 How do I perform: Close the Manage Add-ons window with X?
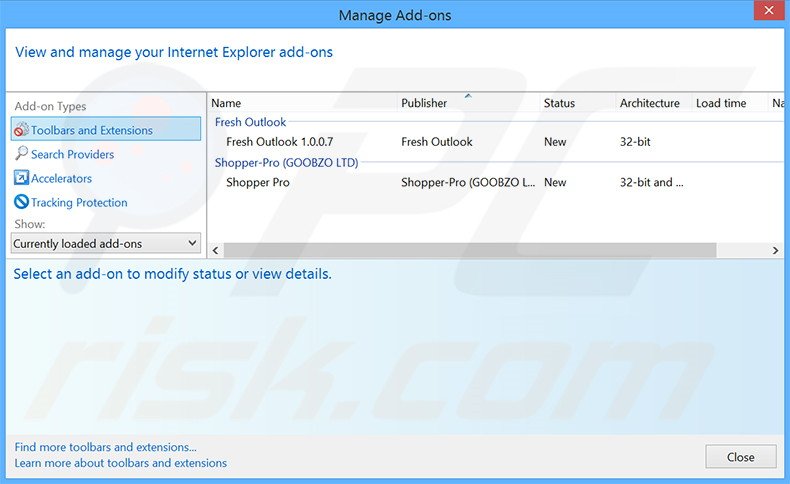769,10
